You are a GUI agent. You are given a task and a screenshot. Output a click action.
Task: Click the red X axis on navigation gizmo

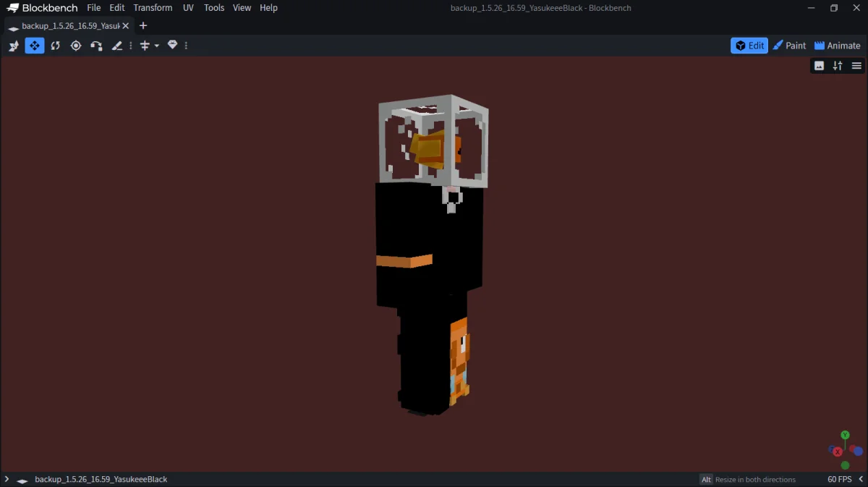coord(837,452)
